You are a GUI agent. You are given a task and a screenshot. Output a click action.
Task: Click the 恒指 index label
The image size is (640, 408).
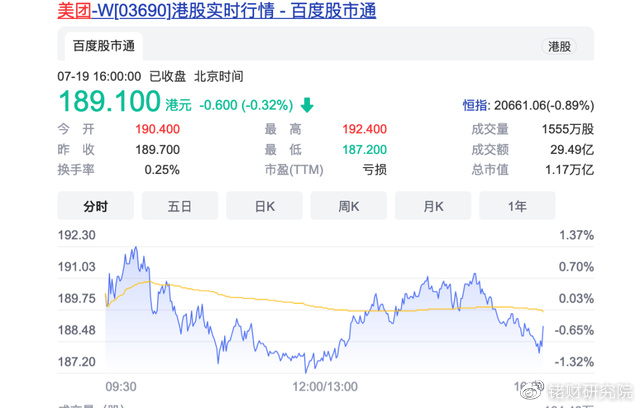point(476,106)
